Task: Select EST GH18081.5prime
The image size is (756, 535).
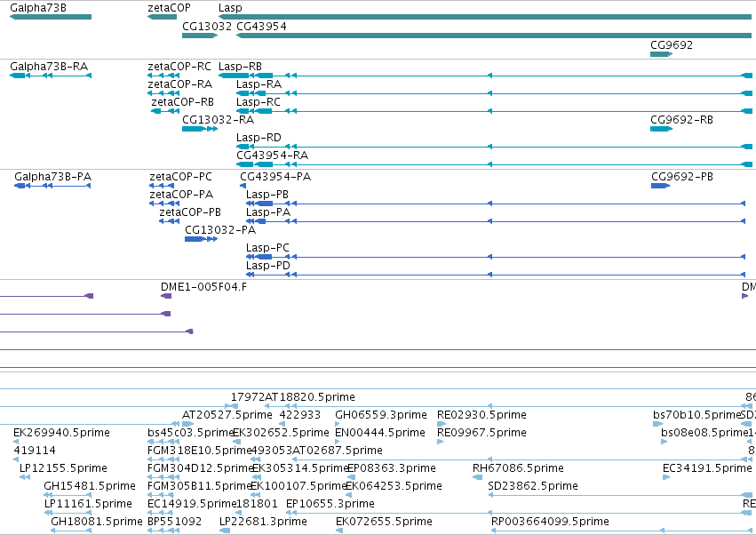Action: click(x=71, y=531)
